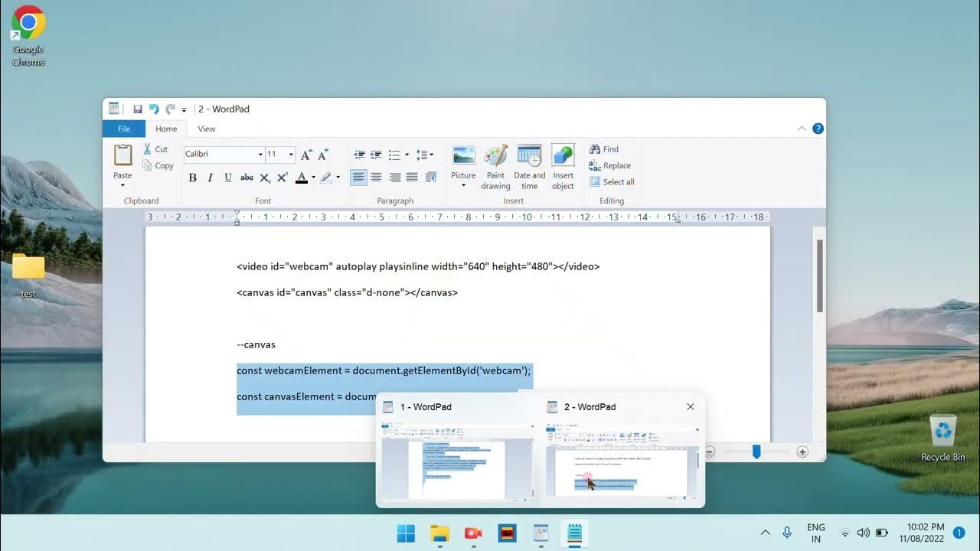
Task: Open the Windows Start menu
Action: 406,533
